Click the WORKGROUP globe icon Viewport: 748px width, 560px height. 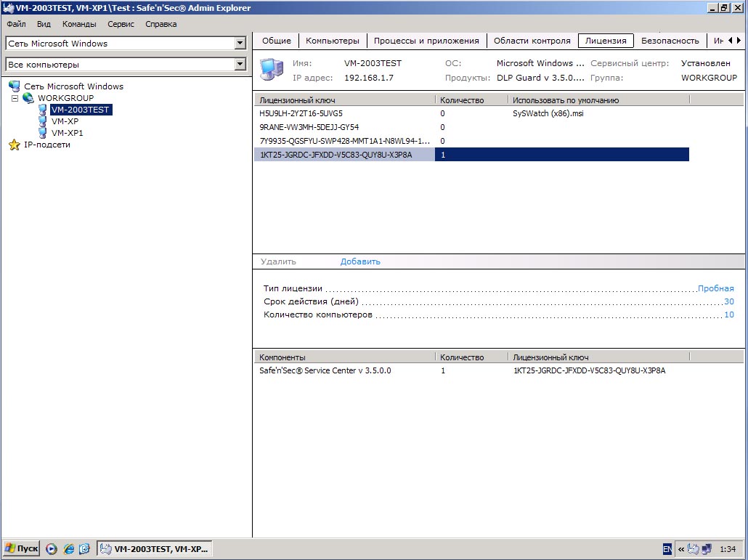(x=28, y=98)
